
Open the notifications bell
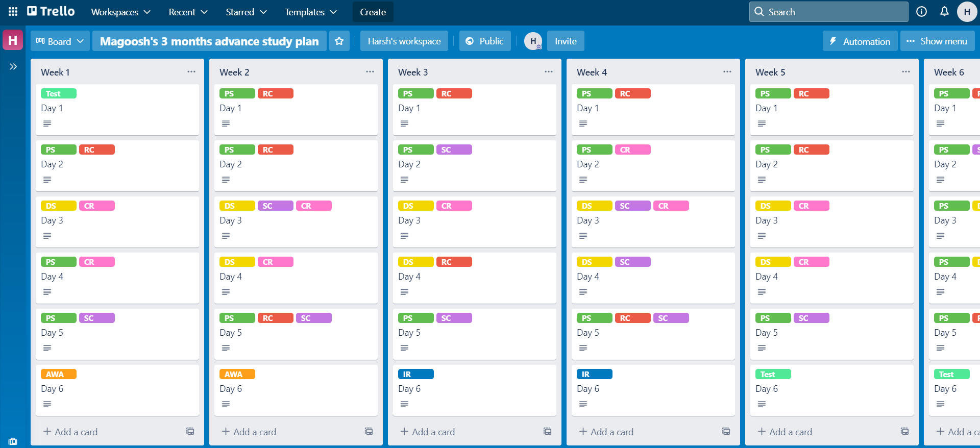944,12
